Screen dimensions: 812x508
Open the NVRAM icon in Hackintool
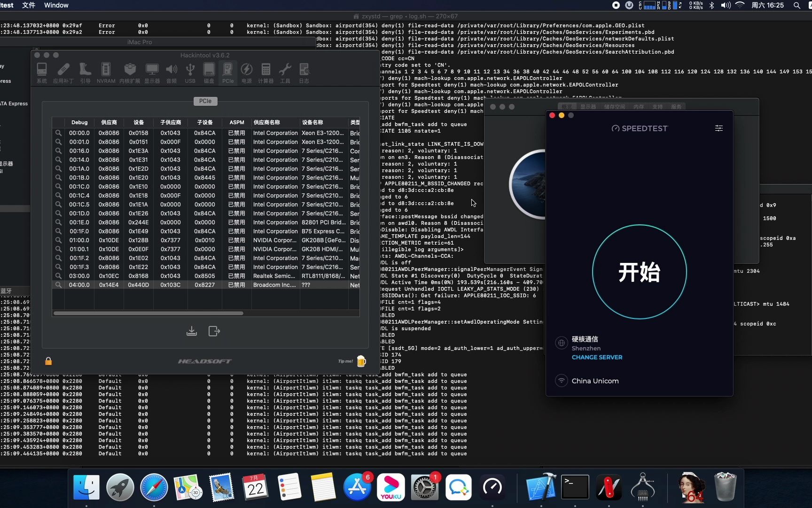106,73
